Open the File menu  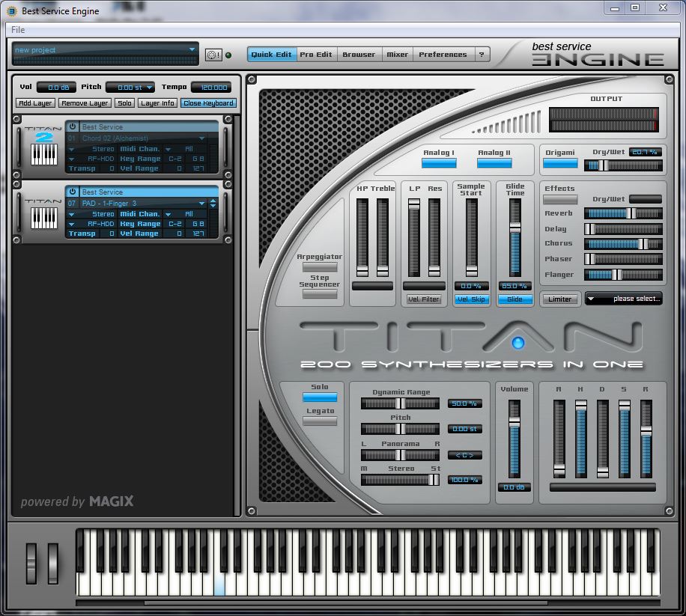pyautogui.click(x=18, y=30)
